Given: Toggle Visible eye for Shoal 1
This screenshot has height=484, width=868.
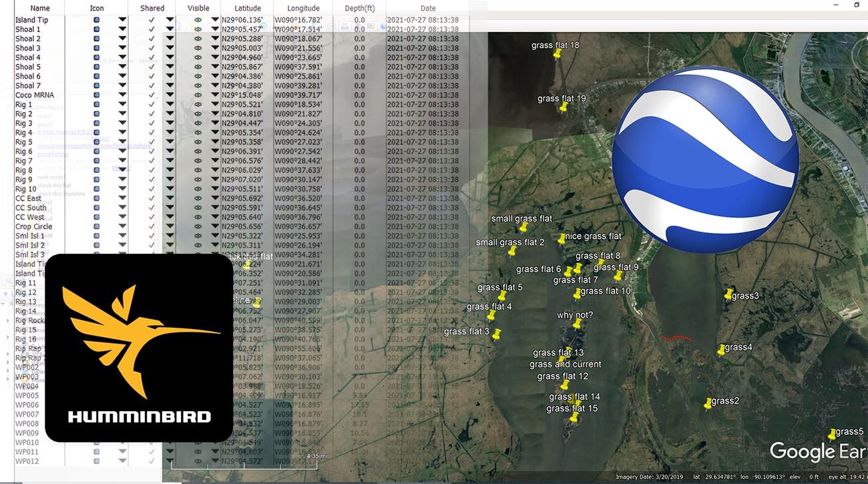Looking at the screenshot, I should (198, 29).
